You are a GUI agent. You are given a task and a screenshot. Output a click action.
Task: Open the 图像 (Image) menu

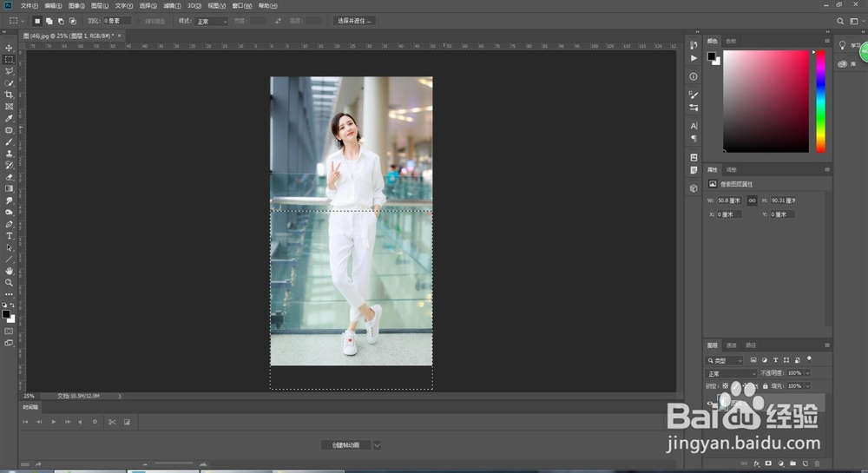(76, 5)
